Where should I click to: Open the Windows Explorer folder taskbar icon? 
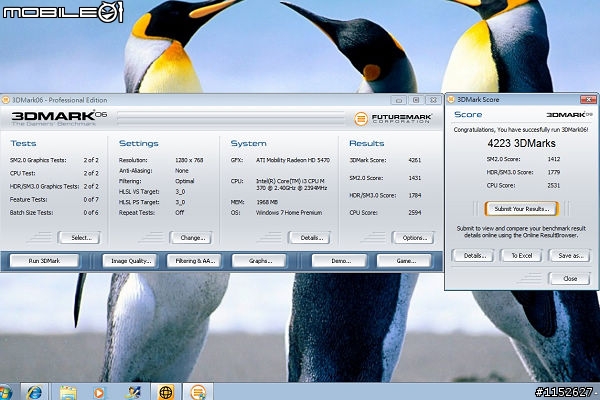(x=68, y=392)
